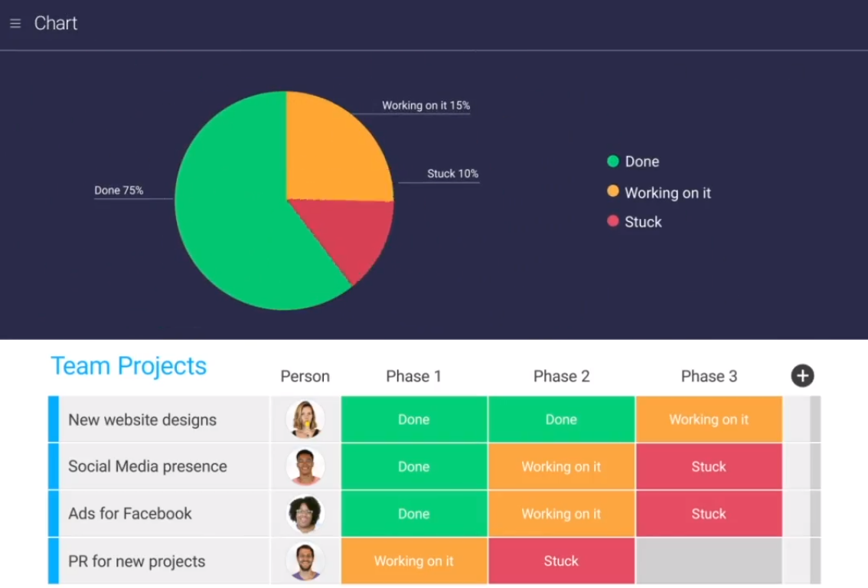Viewport: 868px width, 588px height.
Task: Click the Phase 2 column header
Action: point(561,377)
